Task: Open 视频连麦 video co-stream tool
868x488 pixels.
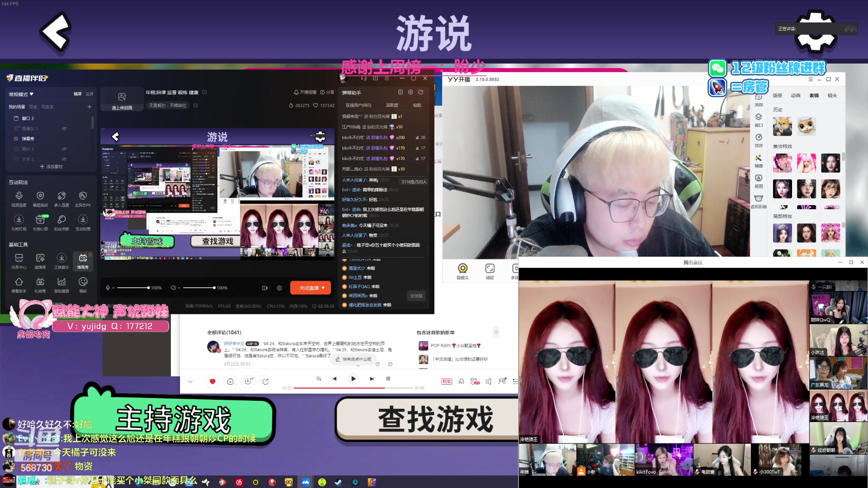Action: [19, 198]
